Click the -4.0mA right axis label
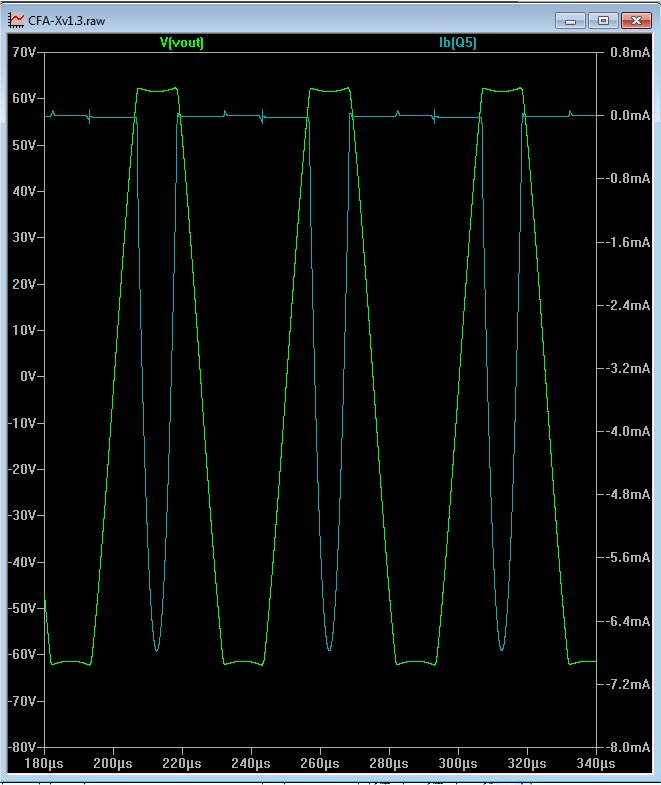This screenshot has width=661, height=785. pos(628,431)
